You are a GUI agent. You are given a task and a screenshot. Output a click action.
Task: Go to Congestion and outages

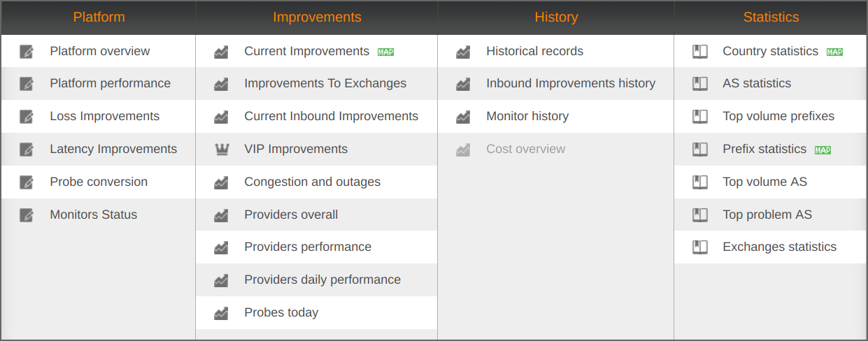pos(312,182)
